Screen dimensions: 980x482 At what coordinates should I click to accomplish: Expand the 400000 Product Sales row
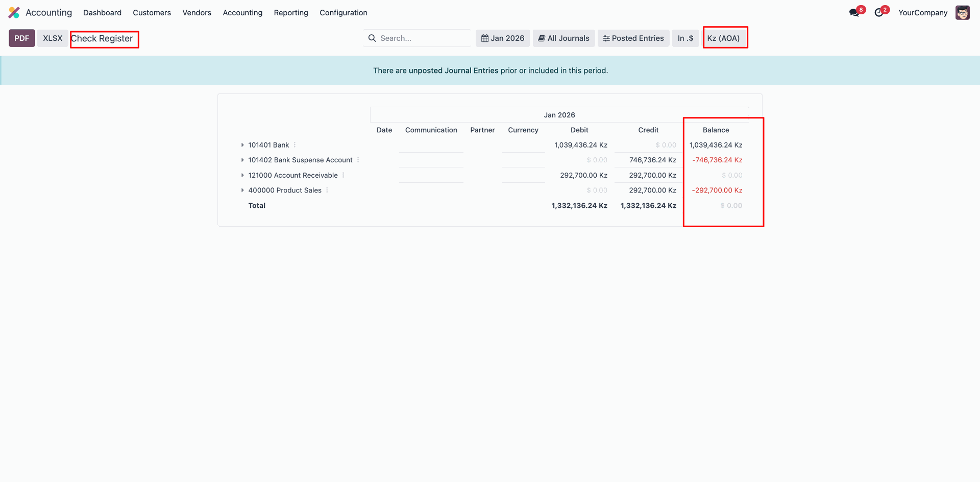click(x=242, y=190)
